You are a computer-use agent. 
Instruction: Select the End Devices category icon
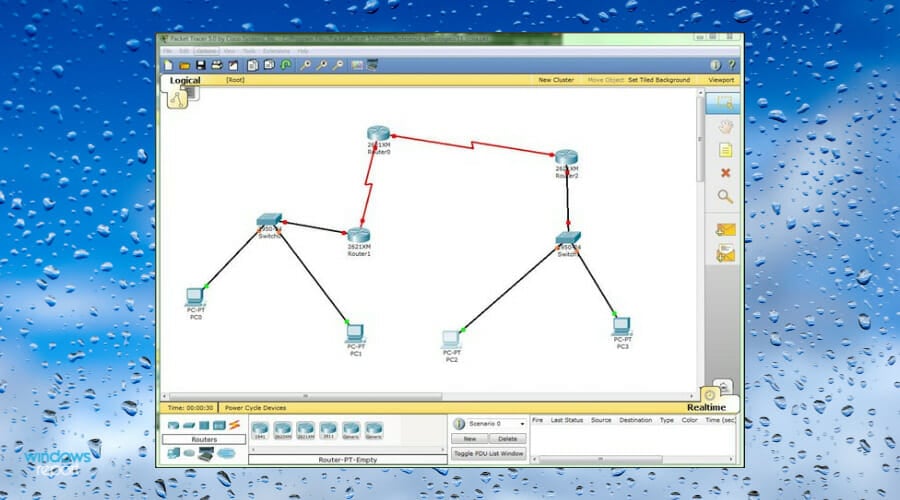(x=173, y=454)
